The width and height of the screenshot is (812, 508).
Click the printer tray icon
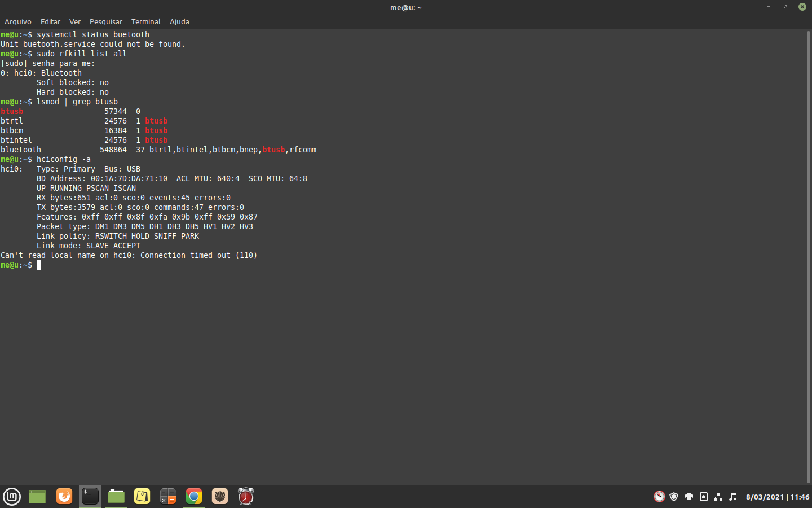pos(689,497)
